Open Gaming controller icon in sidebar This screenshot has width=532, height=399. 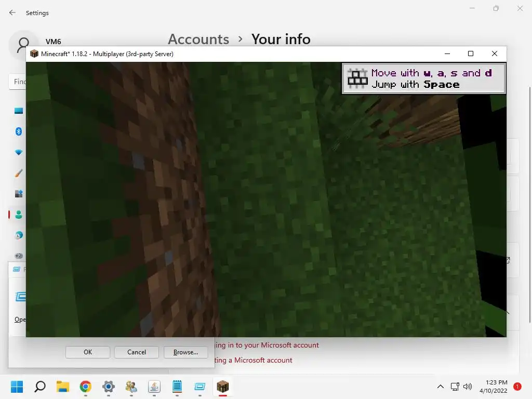[x=19, y=256]
